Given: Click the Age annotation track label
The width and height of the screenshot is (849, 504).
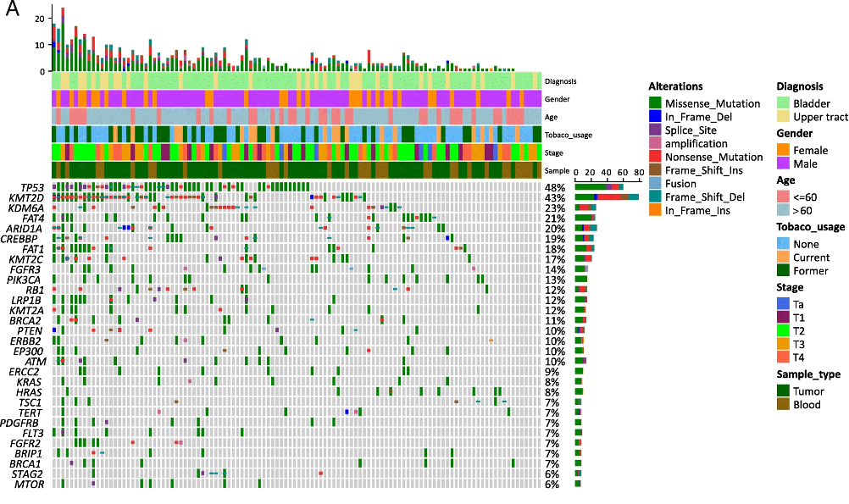Looking at the screenshot, I should pos(552,117).
